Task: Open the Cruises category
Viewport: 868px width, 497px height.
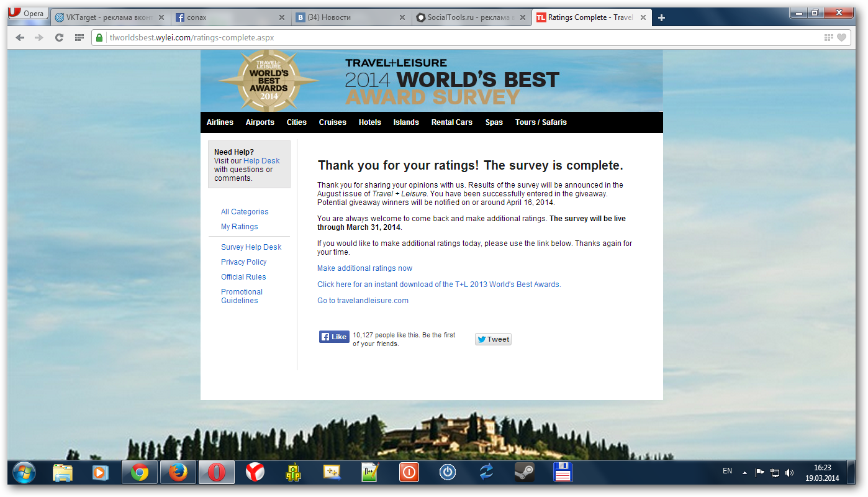Action: [x=332, y=122]
